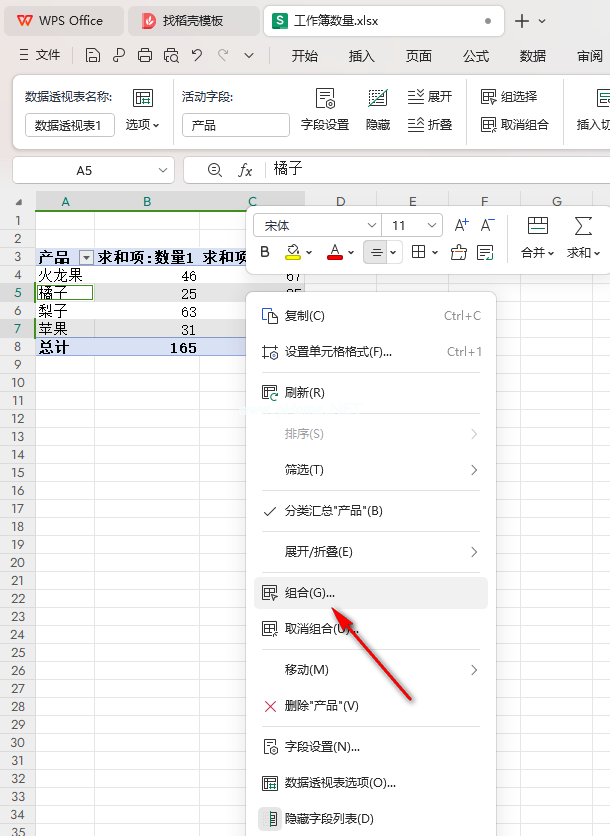Click Collapse field button in ribbon
610x836 pixels.
pos(430,125)
